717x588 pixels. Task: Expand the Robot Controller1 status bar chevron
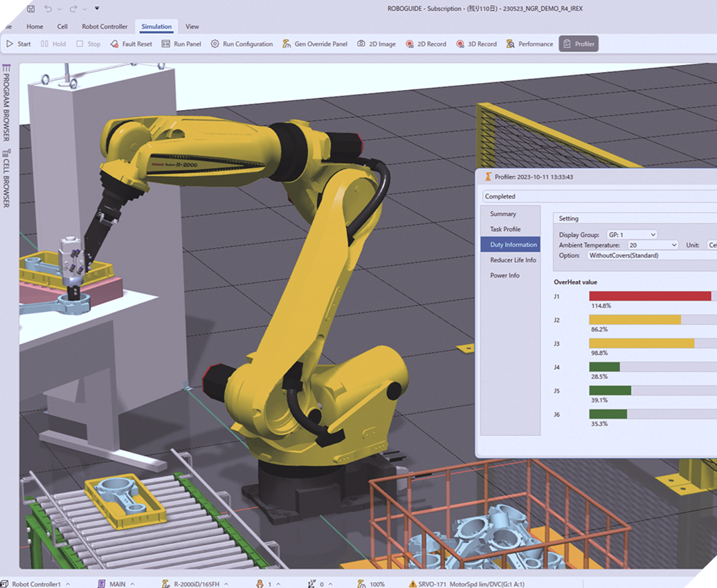(68, 584)
